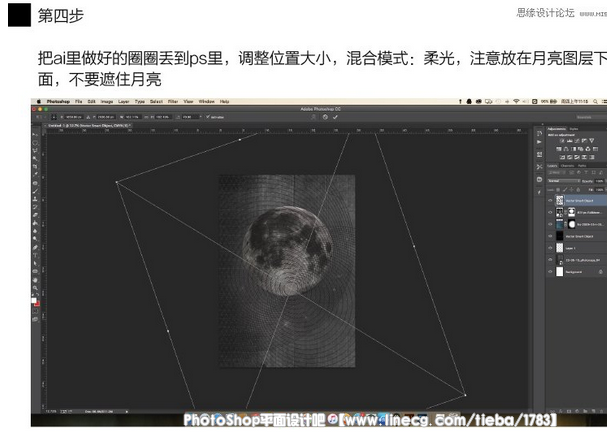
Task: Select the Untitled-1 document tab
Action: 87,126
